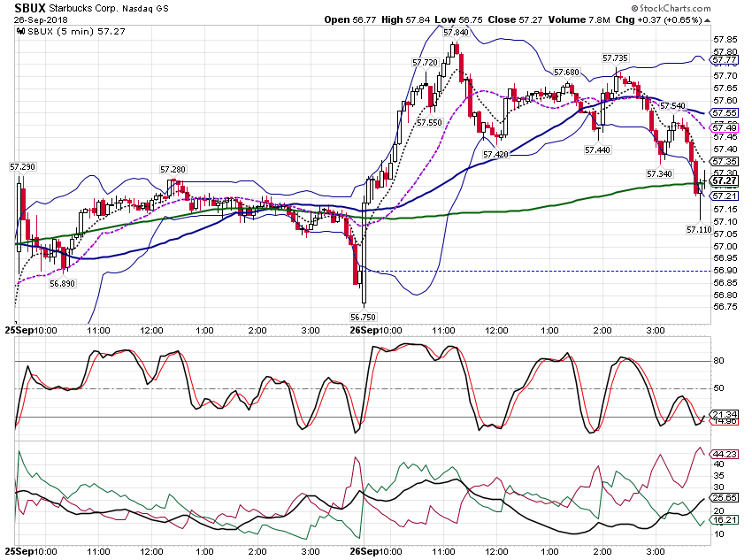The image size is (752, 560).
Task: Select the High 57.84 header value
Action: pos(406,19)
